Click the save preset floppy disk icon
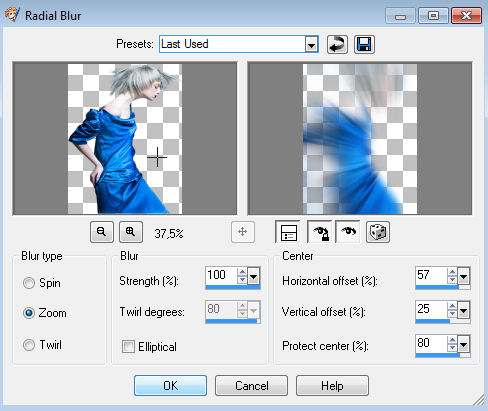Image resolution: width=488 pixels, height=411 pixels. 364,44
